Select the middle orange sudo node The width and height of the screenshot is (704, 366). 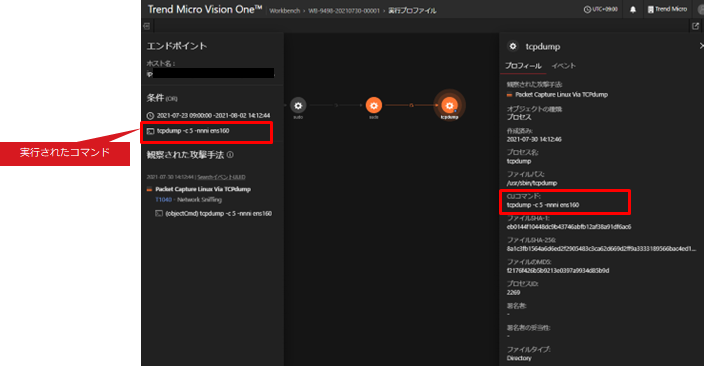(374, 106)
